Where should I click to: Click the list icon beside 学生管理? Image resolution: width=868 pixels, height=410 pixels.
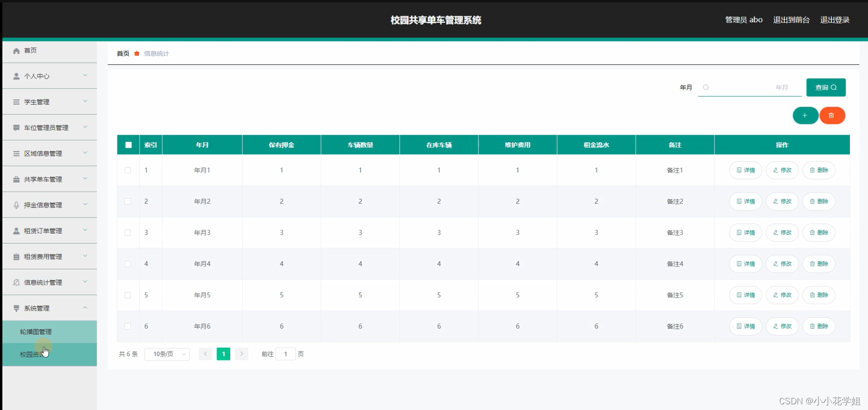coord(17,102)
